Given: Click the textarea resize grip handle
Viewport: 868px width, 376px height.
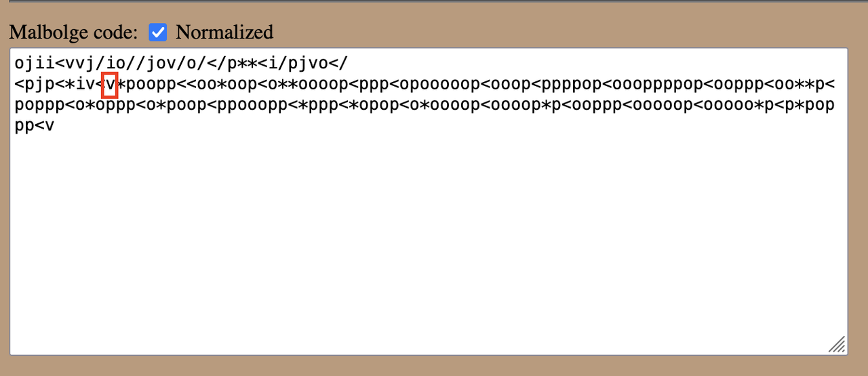Looking at the screenshot, I should pos(837,345).
